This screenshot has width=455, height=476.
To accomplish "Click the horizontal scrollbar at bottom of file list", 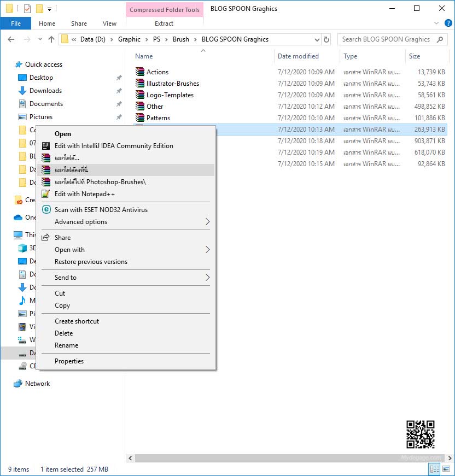I will click(290, 458).
